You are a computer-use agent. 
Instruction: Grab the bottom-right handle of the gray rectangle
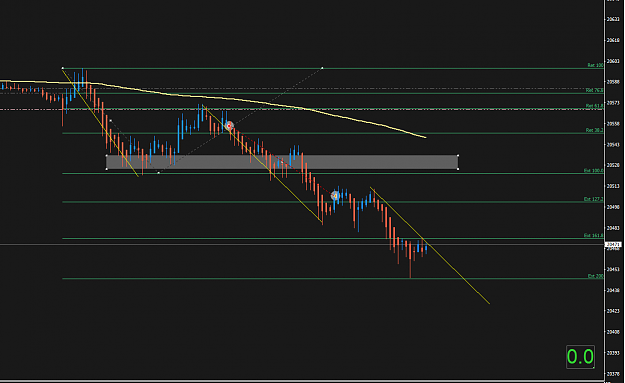(x=458, y=169)
